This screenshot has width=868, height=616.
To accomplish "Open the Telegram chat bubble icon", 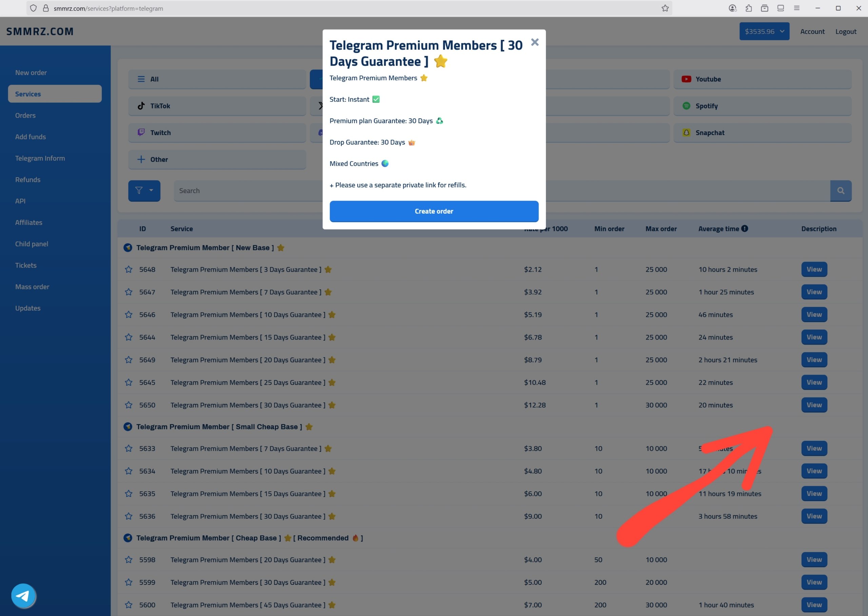I will pyautogui.click(x=23, y=596).
